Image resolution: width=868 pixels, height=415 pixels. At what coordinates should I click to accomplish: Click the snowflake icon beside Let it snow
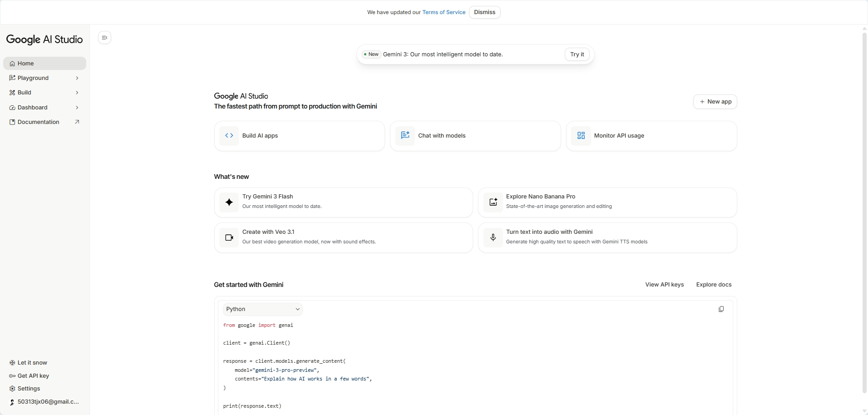point(12,363)
